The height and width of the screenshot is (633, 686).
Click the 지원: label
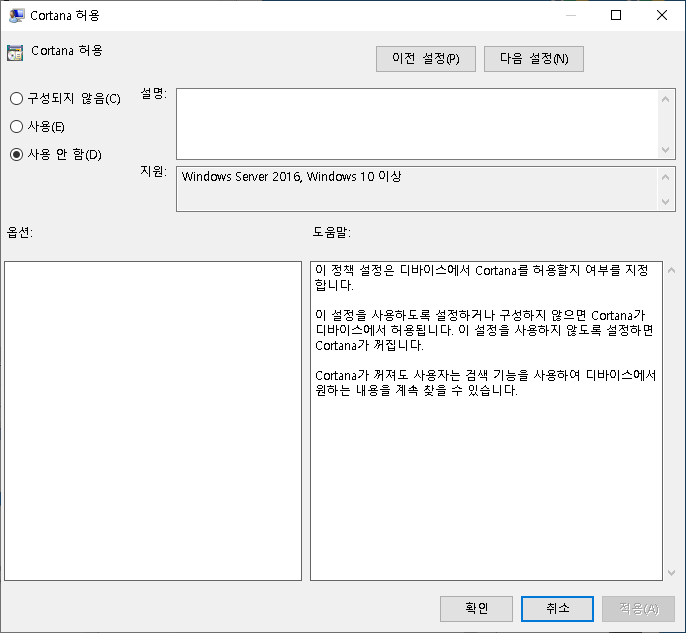(x=154, y=171)
